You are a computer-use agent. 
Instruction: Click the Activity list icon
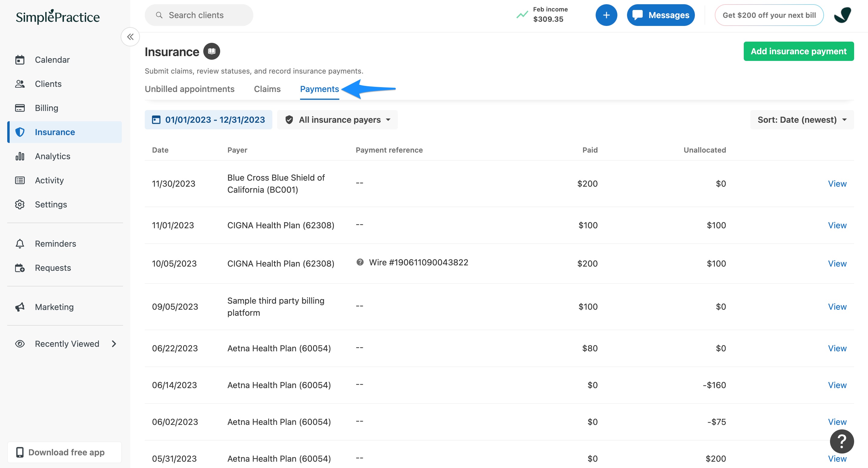(x=20, y=181)
